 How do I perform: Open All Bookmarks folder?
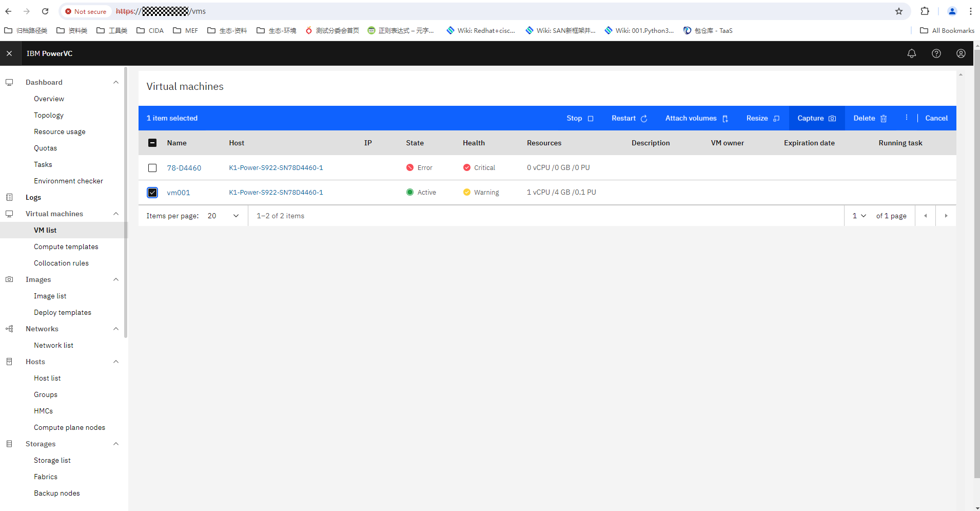(947, 30)
